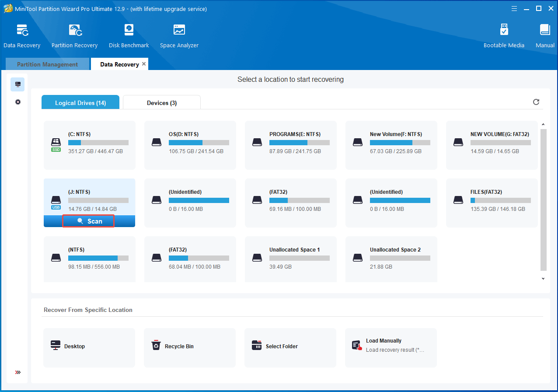Click the Load Manually icon
This screenshot has width=558, height=392.
tap(357, 346)
